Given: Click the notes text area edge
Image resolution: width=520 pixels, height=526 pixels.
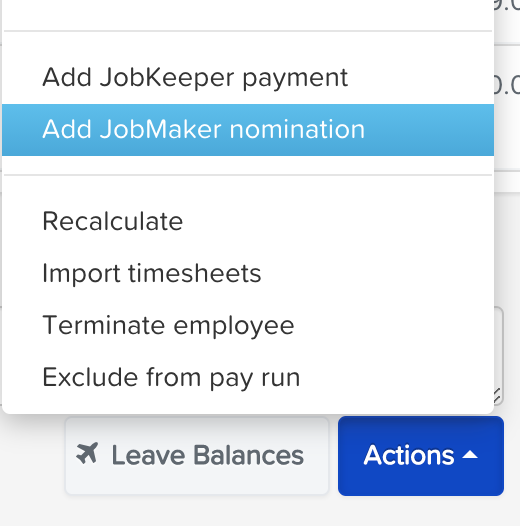Looking at the screenshot, I should click(x=499, y=356).
